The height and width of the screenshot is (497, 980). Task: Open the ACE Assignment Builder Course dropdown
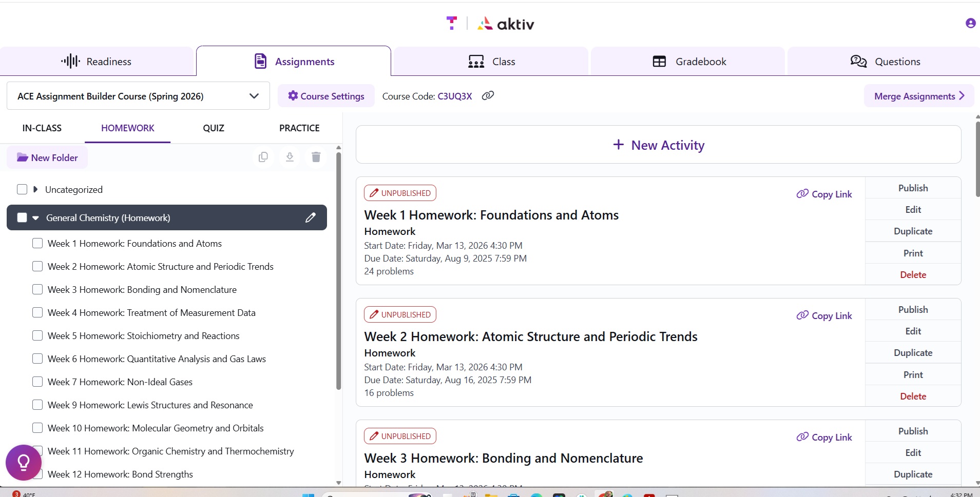(x=138, y=96)
